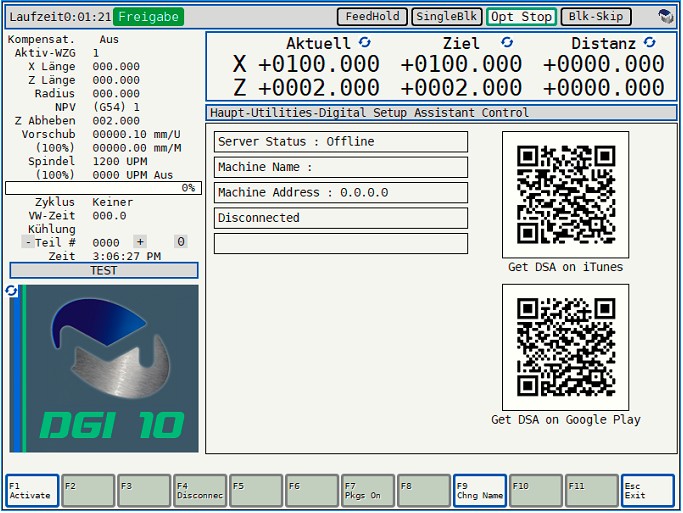Click the empty field below Disconnected
This screenshot has width=683, height=513.
coord(341,243)
